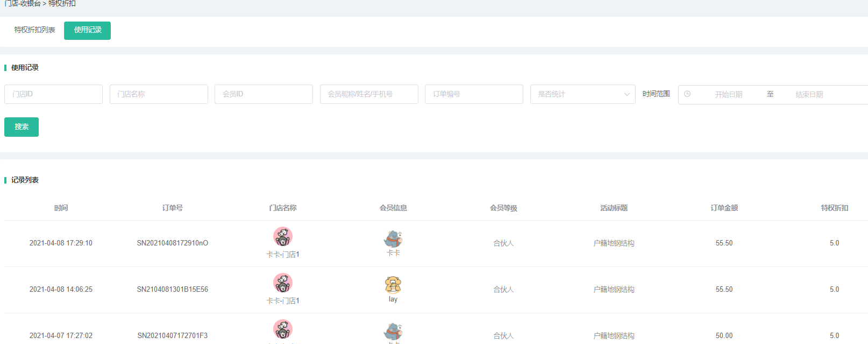Click order amount 50.00
The image size is (868, 344).
(724, 336)
